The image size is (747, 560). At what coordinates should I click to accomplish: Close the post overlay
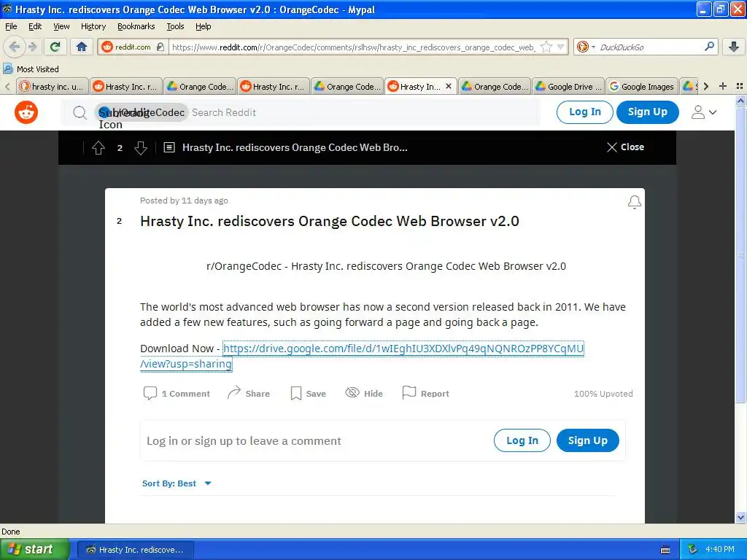click(625, 147)
